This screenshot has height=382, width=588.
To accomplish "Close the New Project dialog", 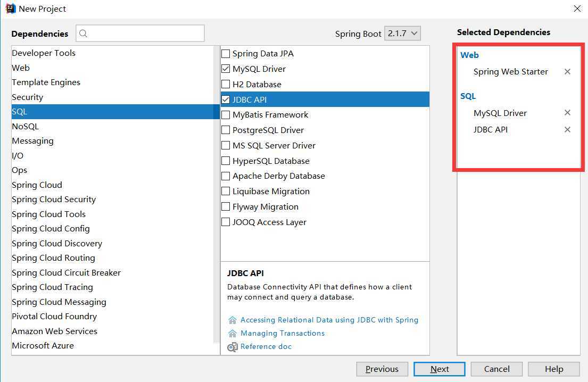I will 577,9.
